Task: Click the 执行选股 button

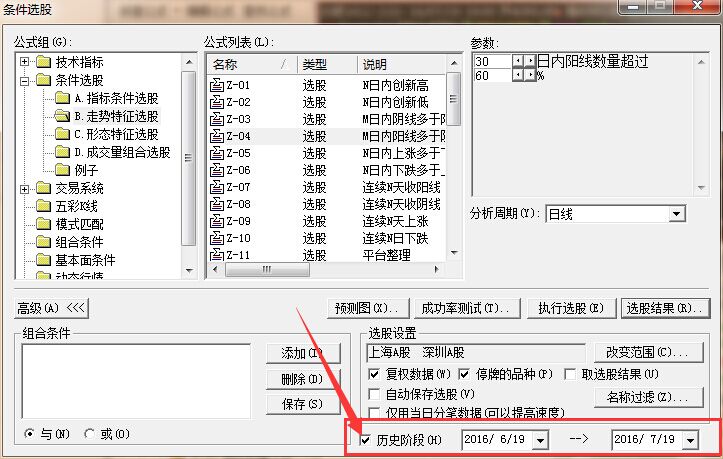Action: pyautogui.click(x=571, y=308)
